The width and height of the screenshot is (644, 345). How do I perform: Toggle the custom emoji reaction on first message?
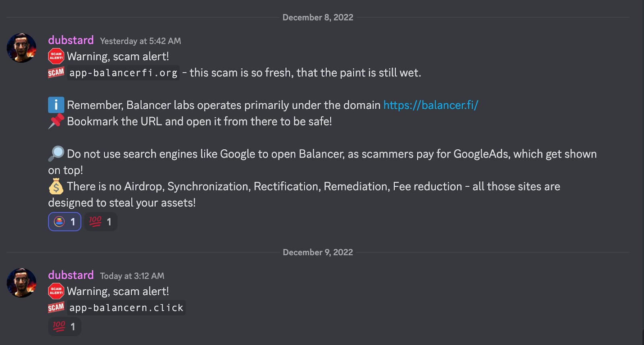[x=64, y=222]
